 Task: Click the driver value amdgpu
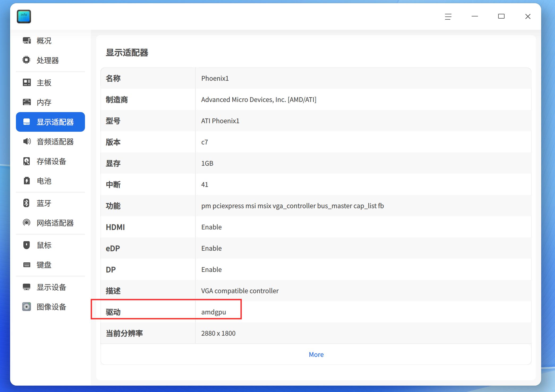tap(214, 312)
